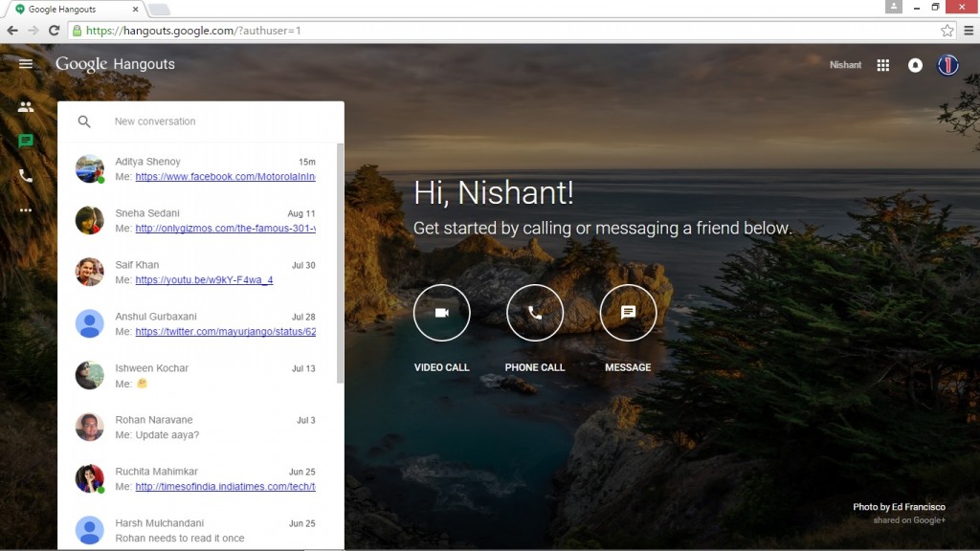Open the Contacts sidebar icon
980x551 pixels.
26,107
